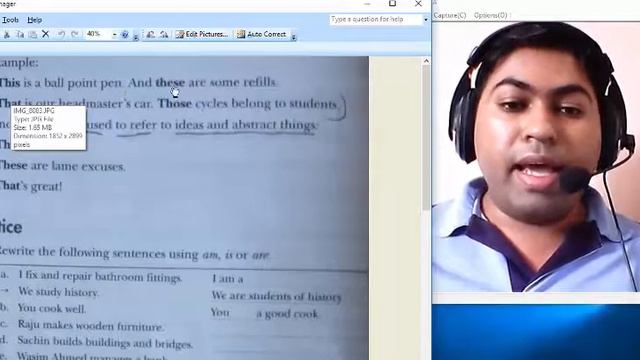Image resolution: width=640 pixels, height=360 pixels.
Task: Open the Help menu
Action: 35,20
